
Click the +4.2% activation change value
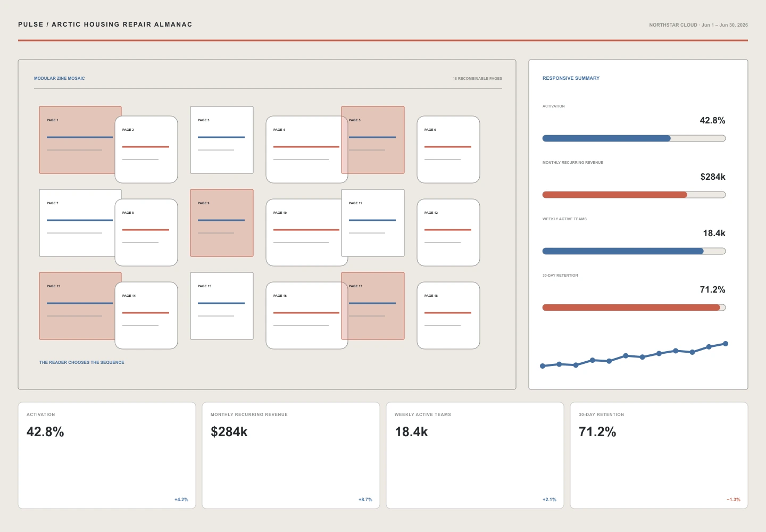[181, 500]
